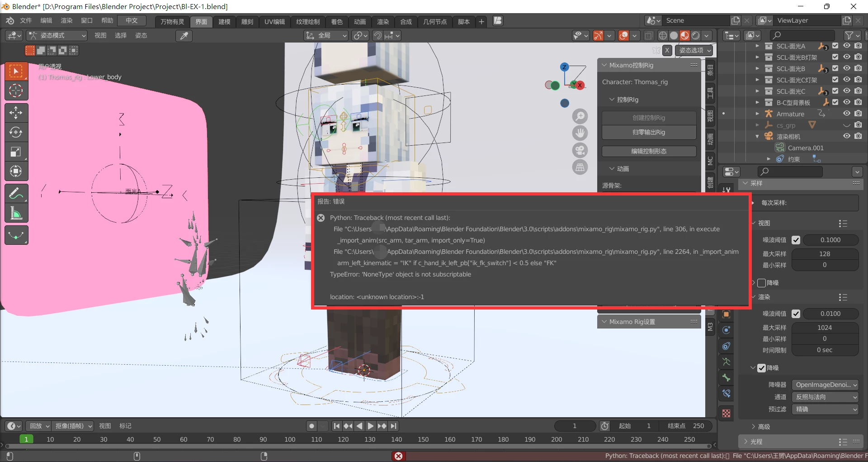The image size is (868, 462).
Task: Open the Texture properties checker tab
Action: (726, 414)
